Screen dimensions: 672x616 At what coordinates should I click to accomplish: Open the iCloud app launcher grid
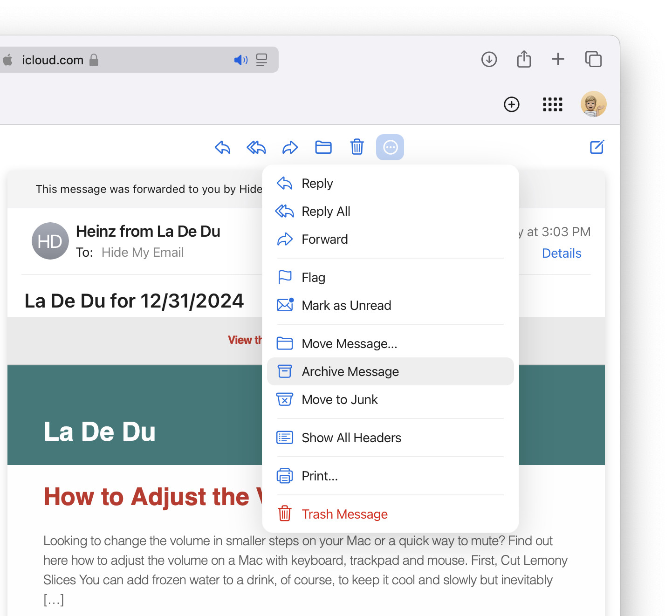pos(553,104)
